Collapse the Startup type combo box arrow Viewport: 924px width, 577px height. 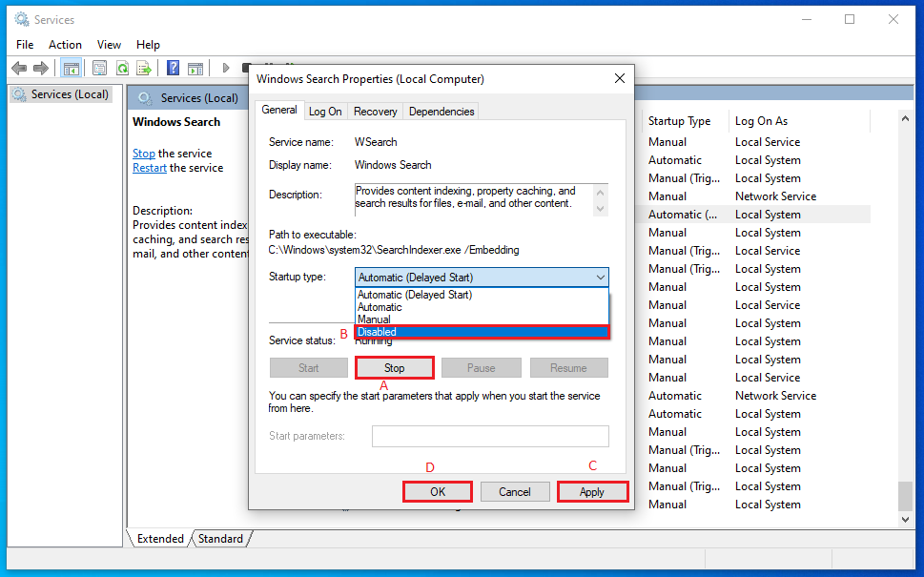click(600, 278)
